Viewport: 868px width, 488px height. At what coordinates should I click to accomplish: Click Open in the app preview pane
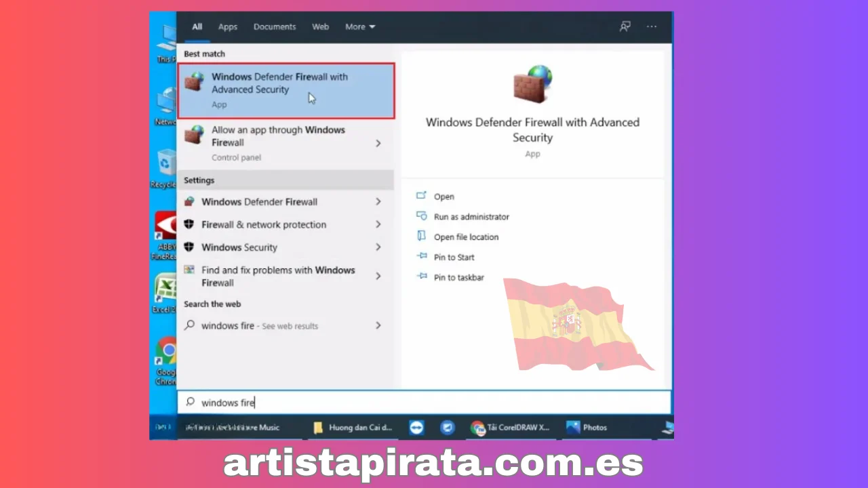pos(444,197)
